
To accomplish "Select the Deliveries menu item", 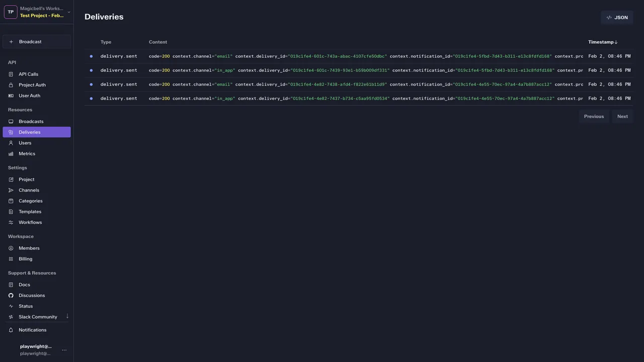I will (37, 132).
